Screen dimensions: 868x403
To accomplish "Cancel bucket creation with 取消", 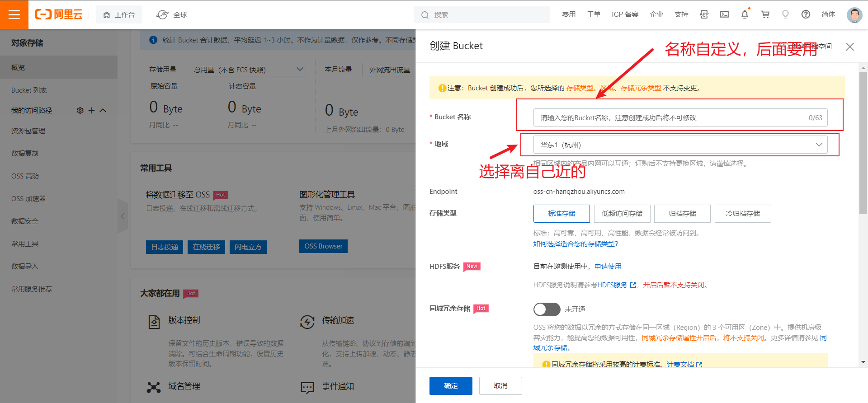I will pyautogui.click(x=500, y=386).
